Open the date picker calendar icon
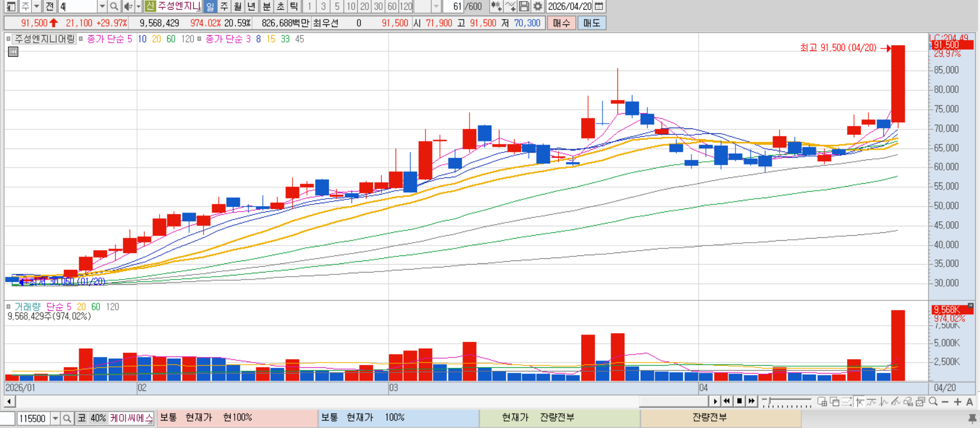 (x=599, y=6)
